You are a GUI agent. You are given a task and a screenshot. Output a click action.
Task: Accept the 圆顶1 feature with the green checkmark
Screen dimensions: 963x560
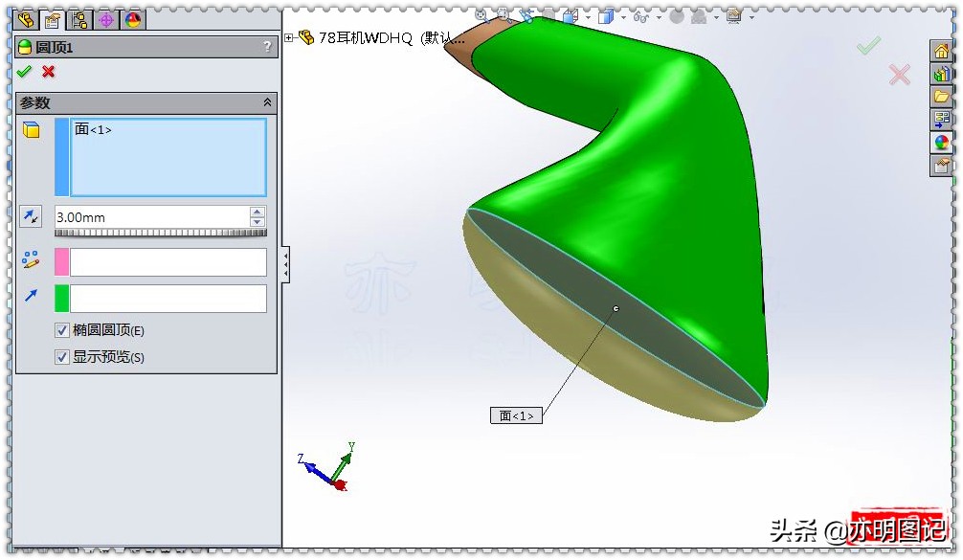26,71
